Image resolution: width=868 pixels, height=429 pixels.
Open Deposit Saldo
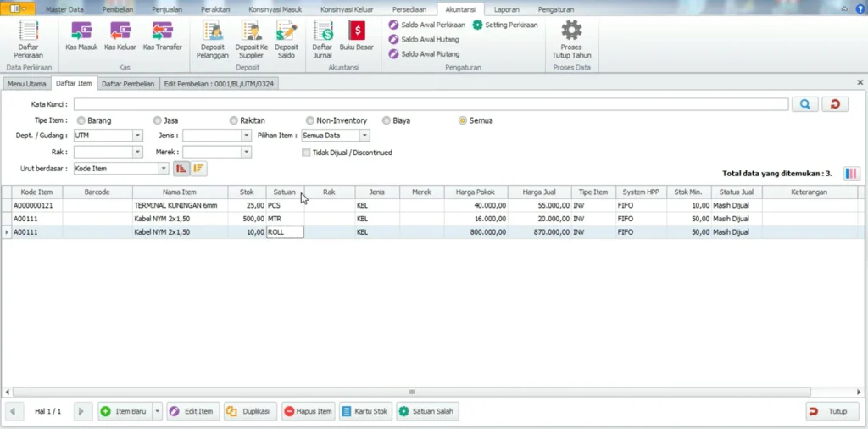click(x=287, y=39)
